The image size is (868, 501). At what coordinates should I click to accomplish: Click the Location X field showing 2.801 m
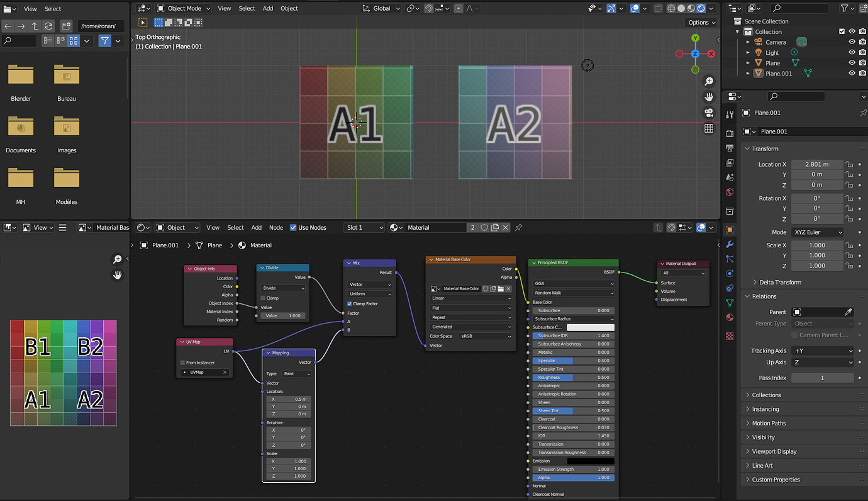[817, 164]
